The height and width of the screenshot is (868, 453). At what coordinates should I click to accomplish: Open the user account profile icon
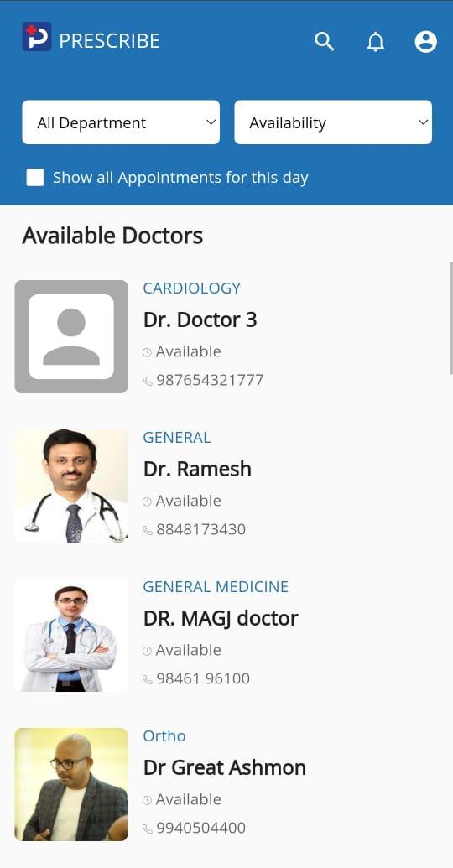426,42
